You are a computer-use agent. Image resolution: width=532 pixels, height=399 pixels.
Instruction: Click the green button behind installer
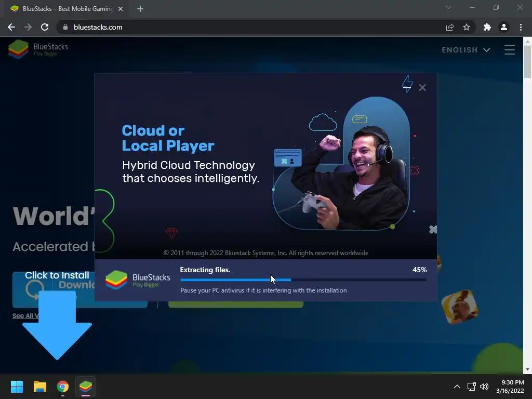236,304
